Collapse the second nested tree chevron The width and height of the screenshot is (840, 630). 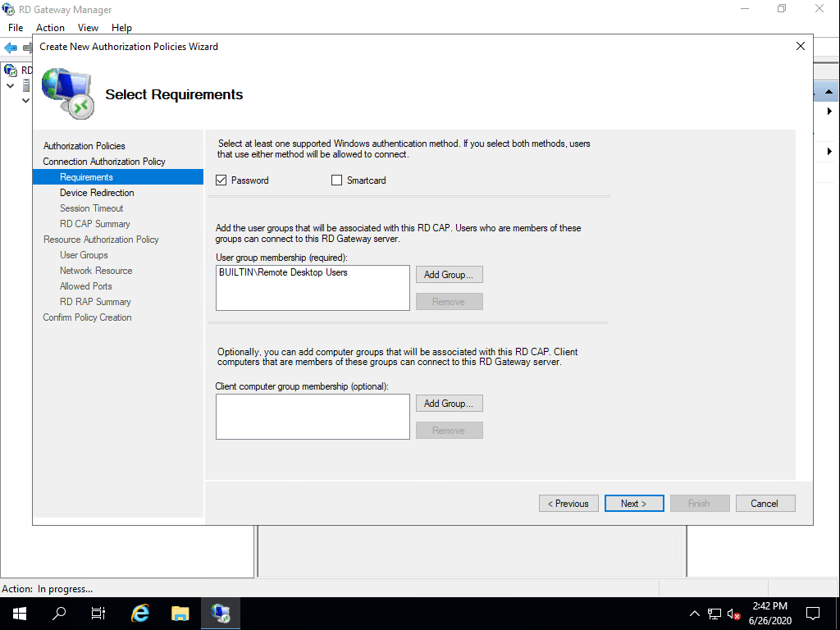[25, 100]
